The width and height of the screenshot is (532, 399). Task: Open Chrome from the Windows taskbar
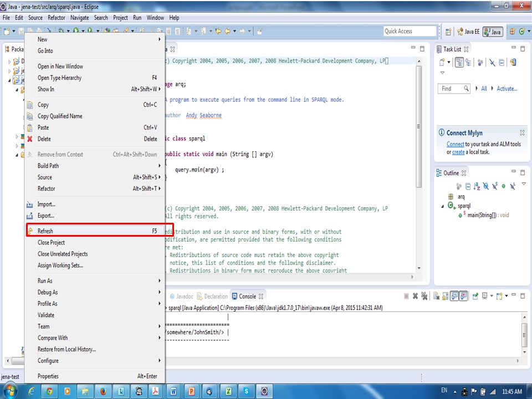[x=49, y=392]
